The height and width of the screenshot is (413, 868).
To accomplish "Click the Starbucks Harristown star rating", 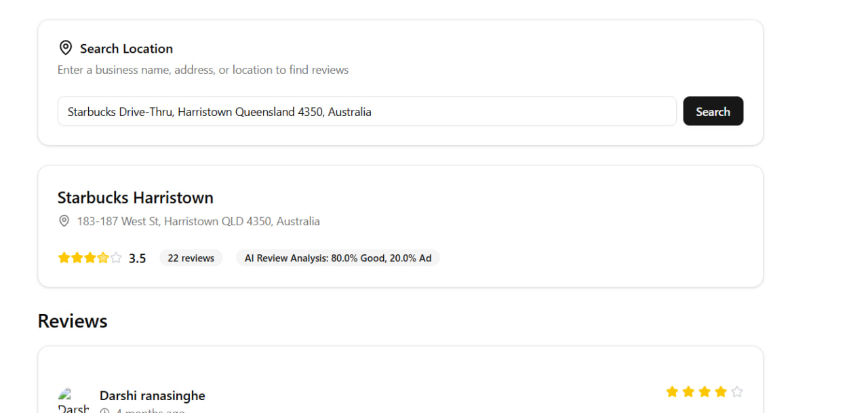I will click(x=90, y=258).
